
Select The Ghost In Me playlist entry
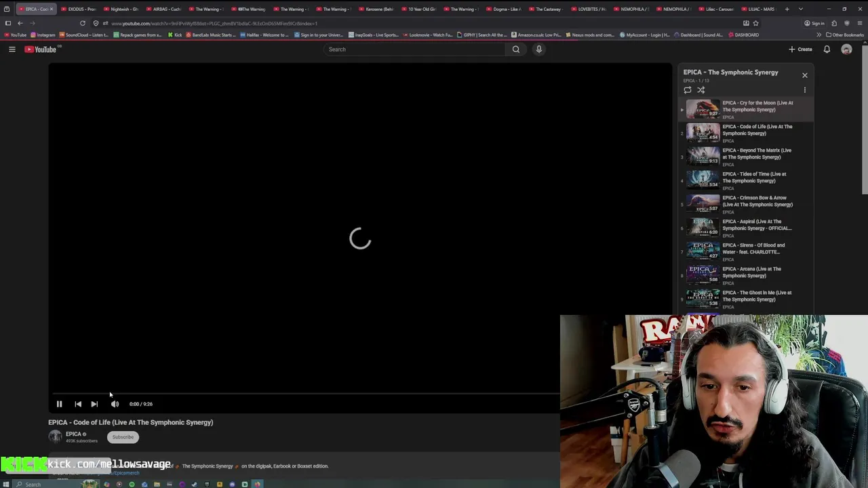coord(746,299)
